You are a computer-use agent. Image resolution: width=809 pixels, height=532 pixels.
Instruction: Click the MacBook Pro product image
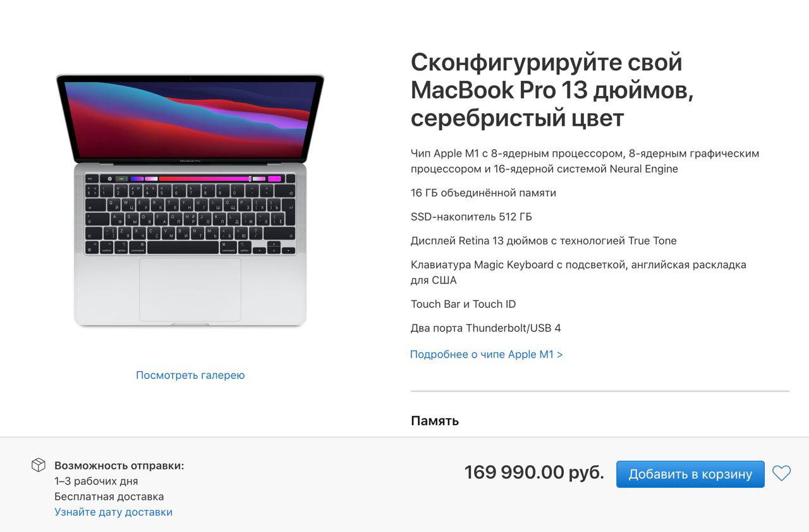[x=190, y=201]
